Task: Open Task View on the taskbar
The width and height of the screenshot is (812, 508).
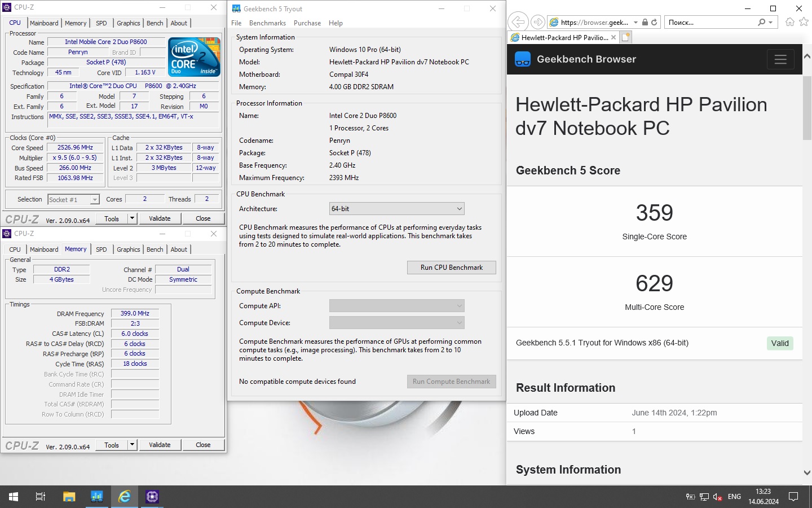Action: tap(41, 497)
